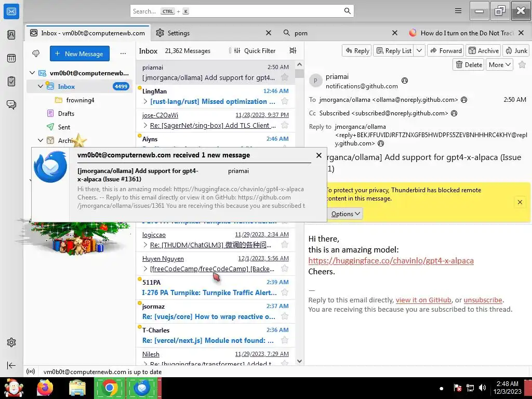Open the Address Book sidebar icon
This screenshot has height=399, width=532.
pyautogui.click(x=11, y=35)
